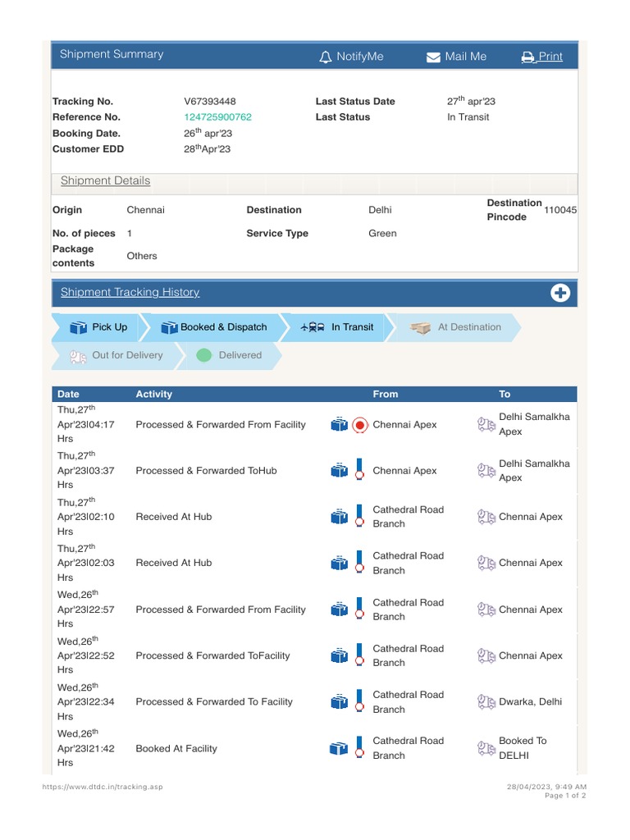Open reference number 124725900762 link

point(217,117)
